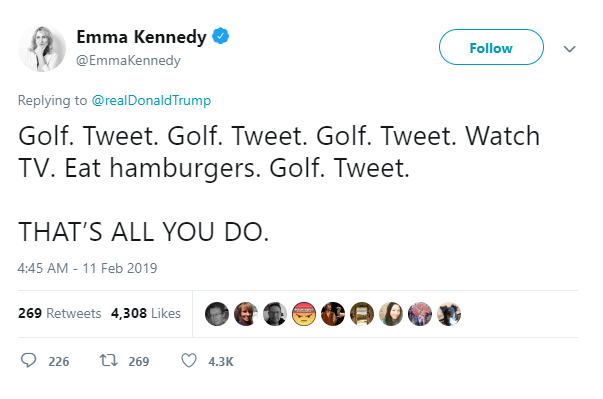The width and height of the screenshot is (603, 399).
Task: Like the tweet with the heart icon
Action: tap(189, 361)
